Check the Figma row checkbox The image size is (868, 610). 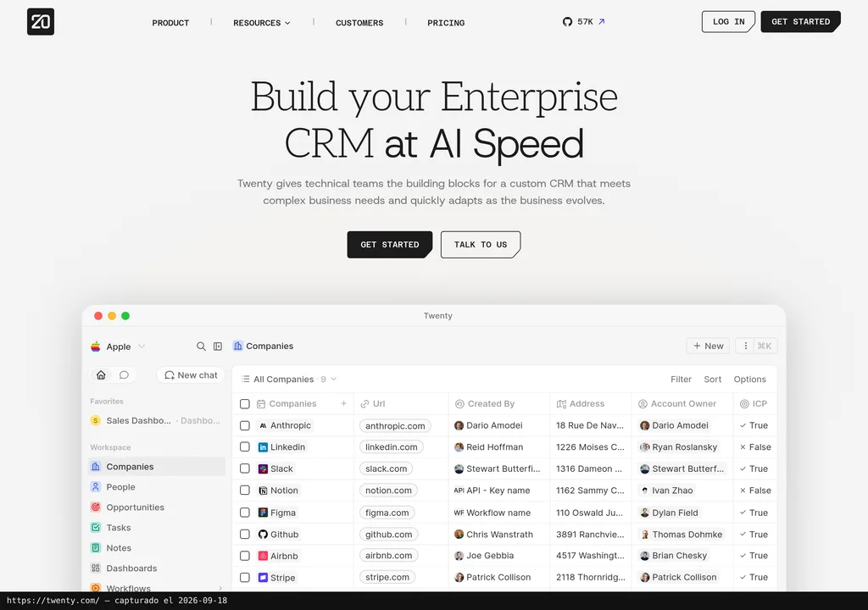tap(245, 513)
